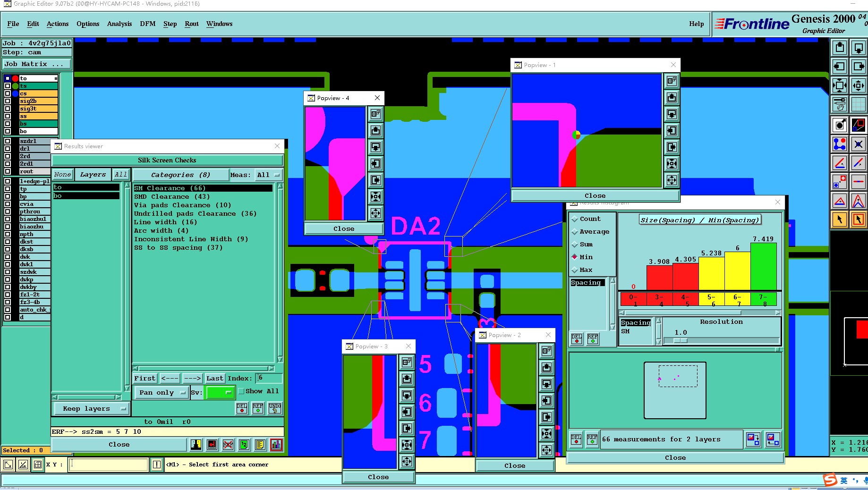Click the None layers button
The width and height of the screenshot is (868, 490).
(62, 175)
